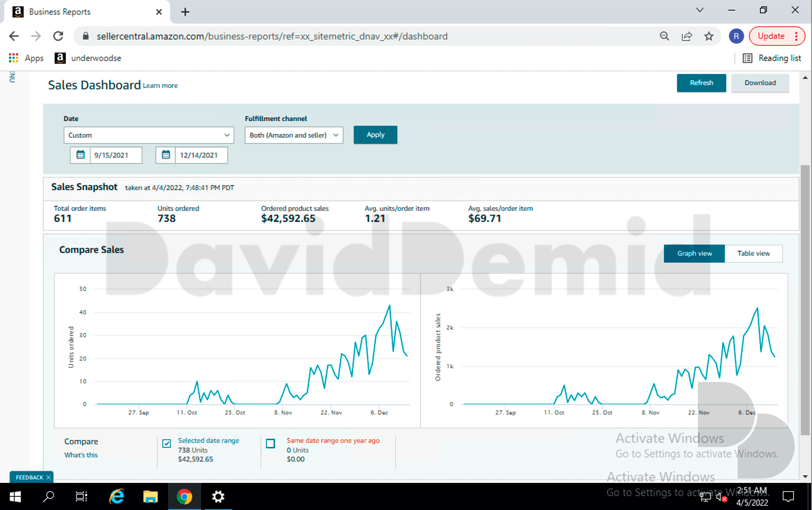The image size is (812, 510).
Task: Click the lock icon in address bar
Action: 86,36
